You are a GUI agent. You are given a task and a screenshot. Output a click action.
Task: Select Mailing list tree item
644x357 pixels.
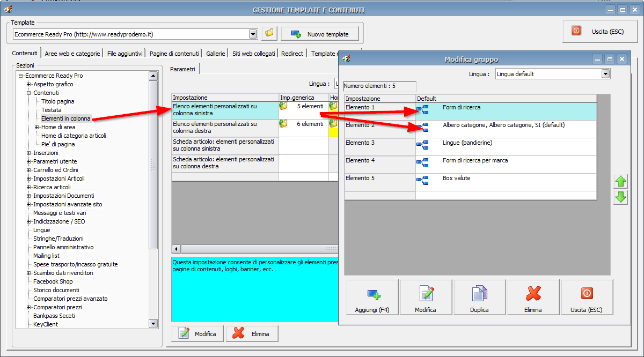[x=46, y=256]
